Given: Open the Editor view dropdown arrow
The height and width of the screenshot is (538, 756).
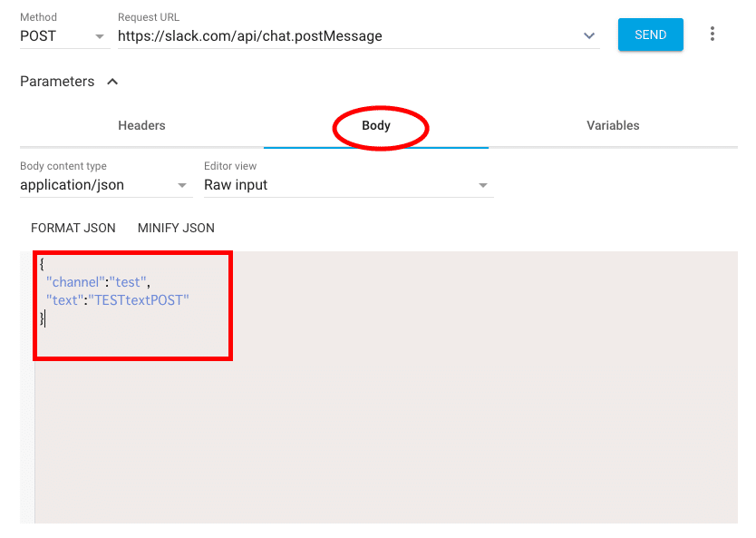Looking at the screenshot, I should tap(483, 186).
